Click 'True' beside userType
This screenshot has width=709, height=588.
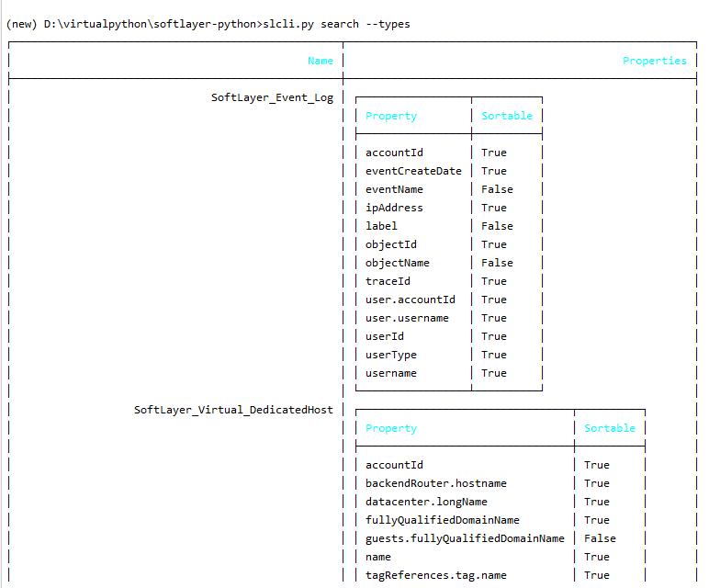tap(494, 355)
